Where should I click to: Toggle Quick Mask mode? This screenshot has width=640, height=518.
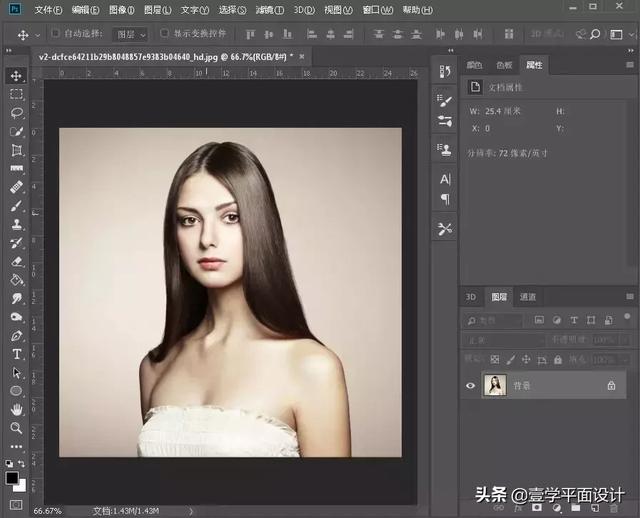coord(16,505)
